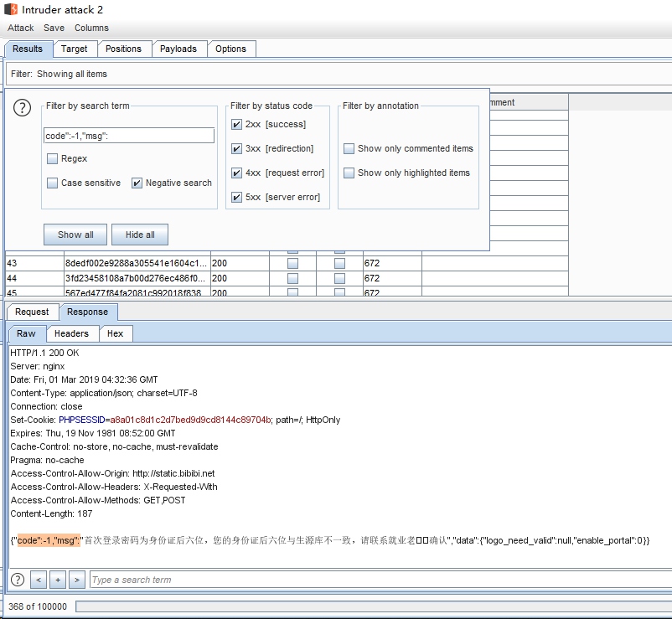Check Show only commented items
672x619 pixels.
point(349,148)
